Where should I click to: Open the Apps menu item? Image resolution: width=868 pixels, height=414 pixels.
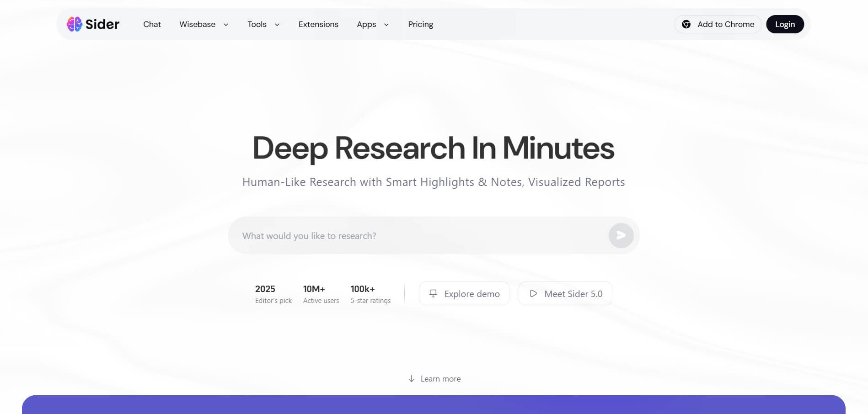click(x=366, y=24)
